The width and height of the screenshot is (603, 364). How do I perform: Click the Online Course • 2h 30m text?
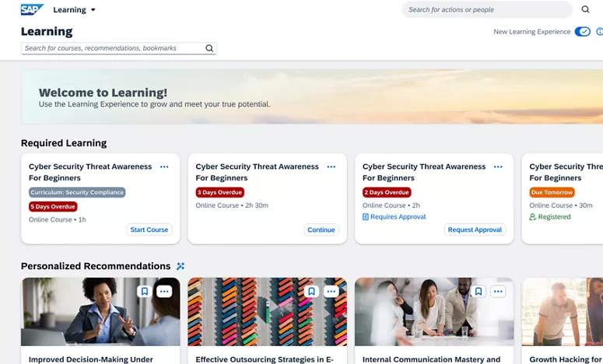tap(232, 205)
